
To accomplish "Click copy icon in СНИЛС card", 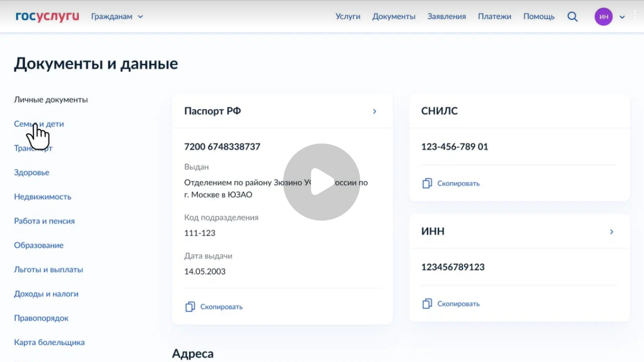I will pyautogui.click(x=427, y=183).
